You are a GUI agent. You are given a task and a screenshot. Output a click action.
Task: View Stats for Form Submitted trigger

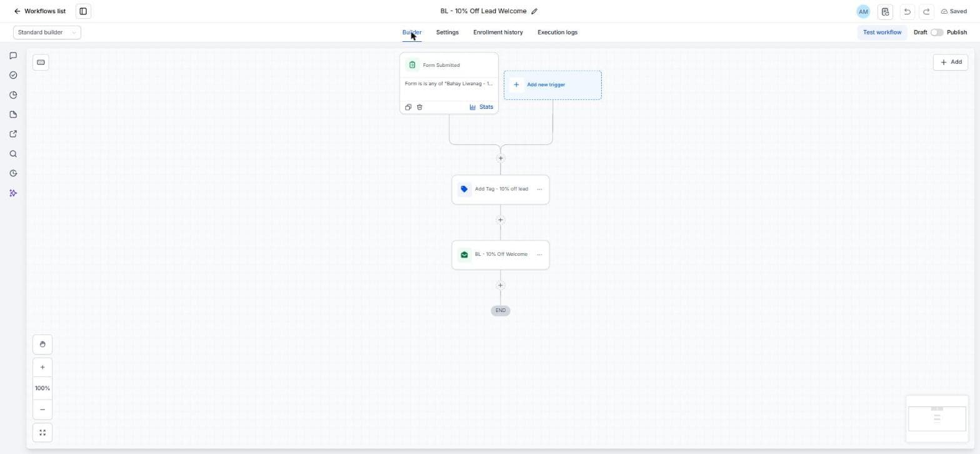(481, 107)
